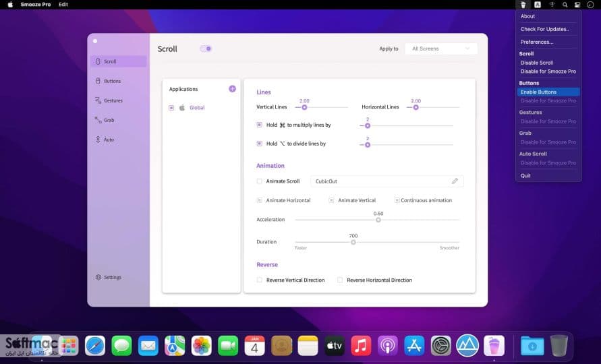Click the multiply lines slider handle

point(368,125)
